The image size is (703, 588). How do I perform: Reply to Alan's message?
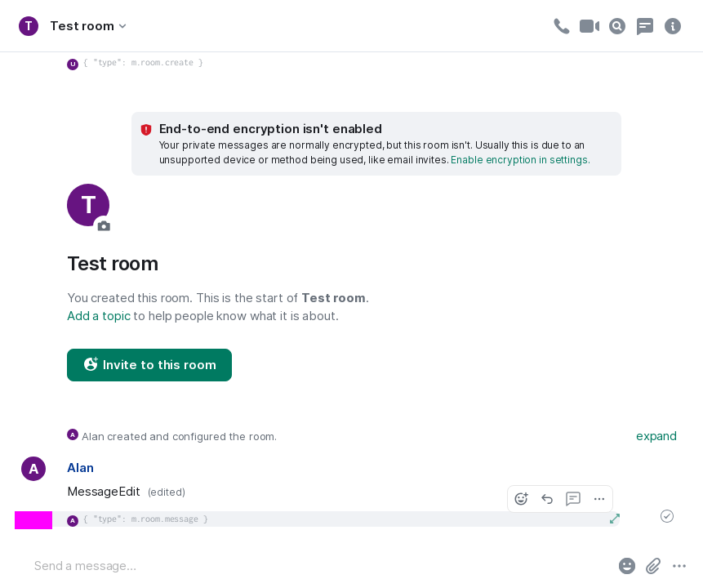coord(547,499)
